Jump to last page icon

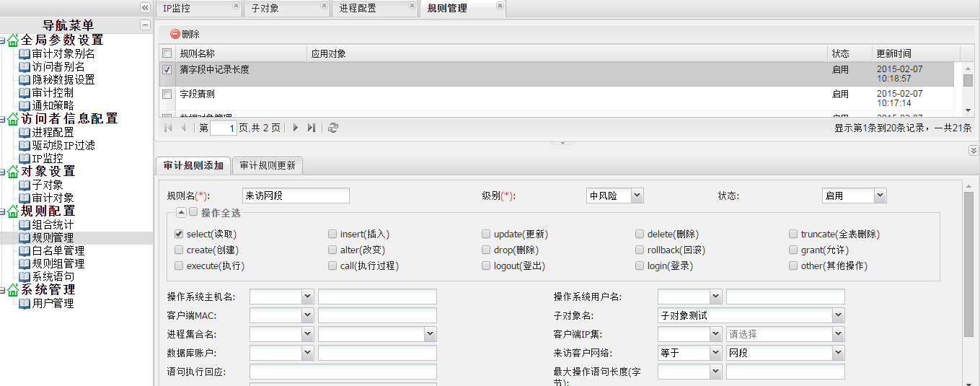point(312,128)
